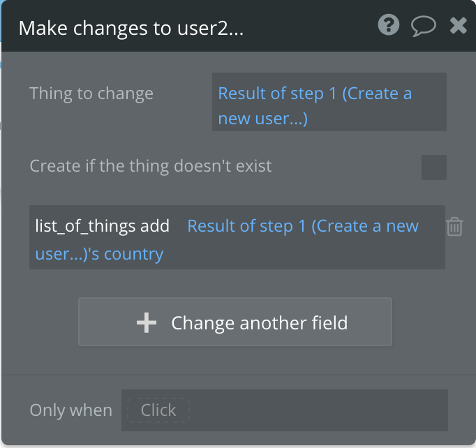Open the help question mark icon
Image resolution: width=476 pixels, height=448 pixels.
pyautogui.click(x=388, y=26)
